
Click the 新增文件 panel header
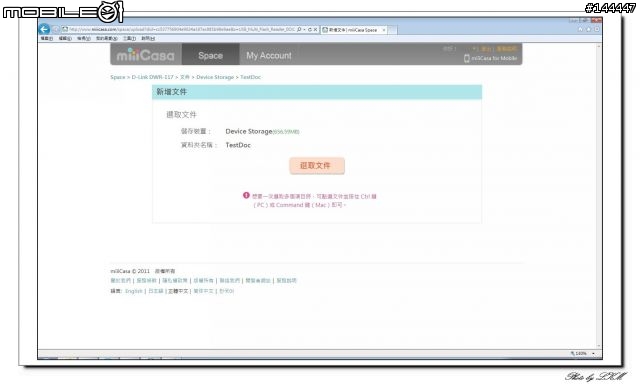(x=317, y=92)
